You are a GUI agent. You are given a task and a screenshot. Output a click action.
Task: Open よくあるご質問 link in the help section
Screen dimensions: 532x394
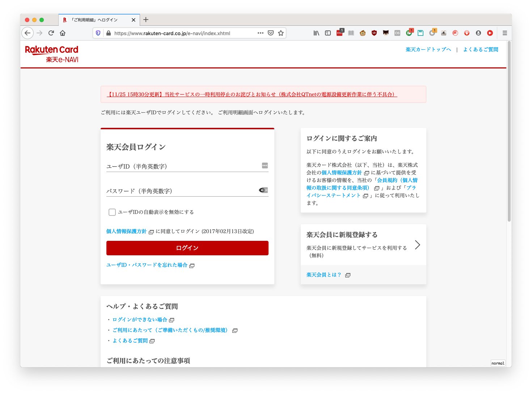[x=130, y=341]
